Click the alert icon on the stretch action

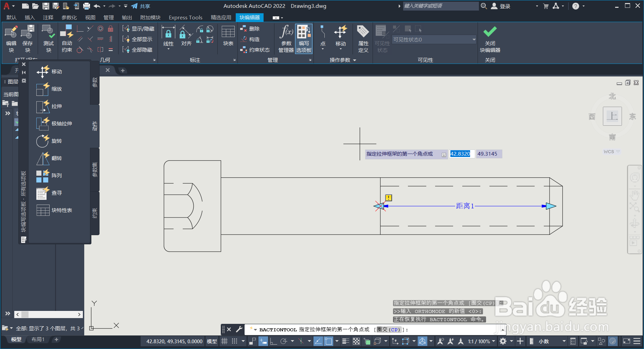(389, 197)
